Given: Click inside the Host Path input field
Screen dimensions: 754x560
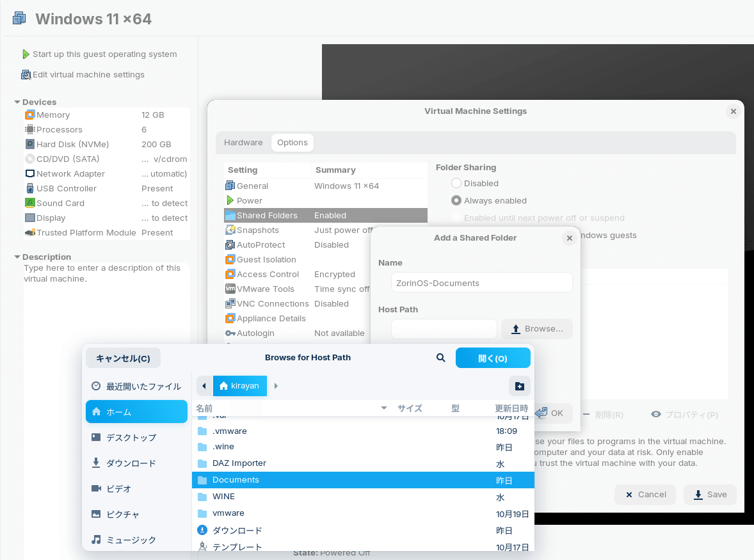Looking at the screenshot, I should point(444,328).
